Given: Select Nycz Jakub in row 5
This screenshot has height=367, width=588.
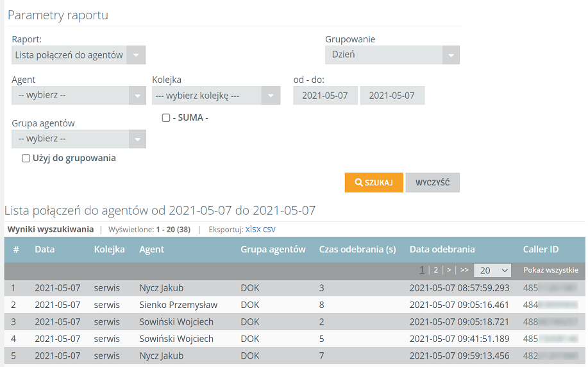Looking at the screenshot, I should 161,355.
